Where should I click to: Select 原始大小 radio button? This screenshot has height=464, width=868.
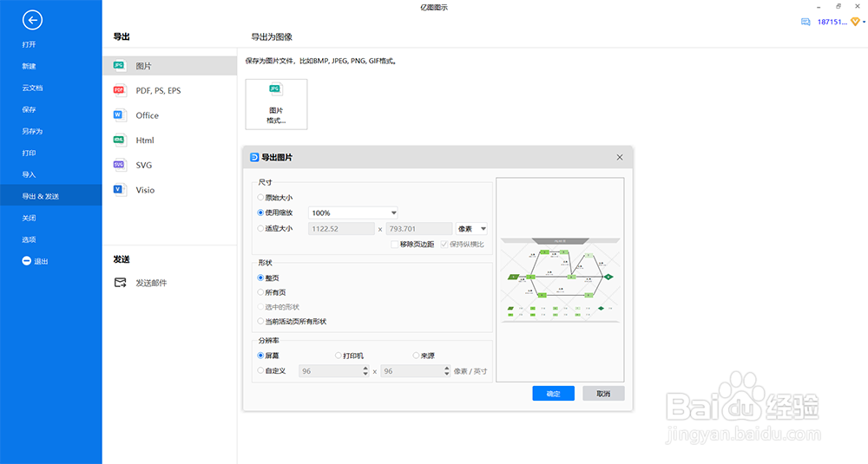[x=260, y=198]
